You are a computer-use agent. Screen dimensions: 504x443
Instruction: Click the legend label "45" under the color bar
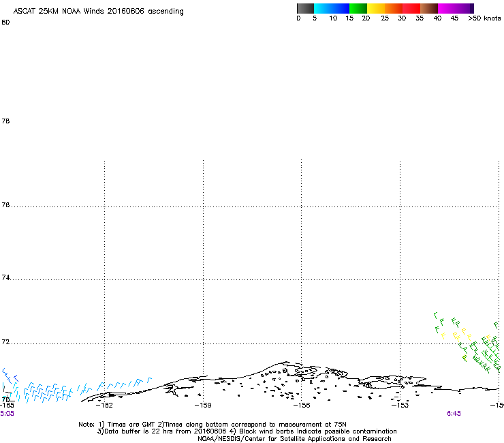coord(454,18)
